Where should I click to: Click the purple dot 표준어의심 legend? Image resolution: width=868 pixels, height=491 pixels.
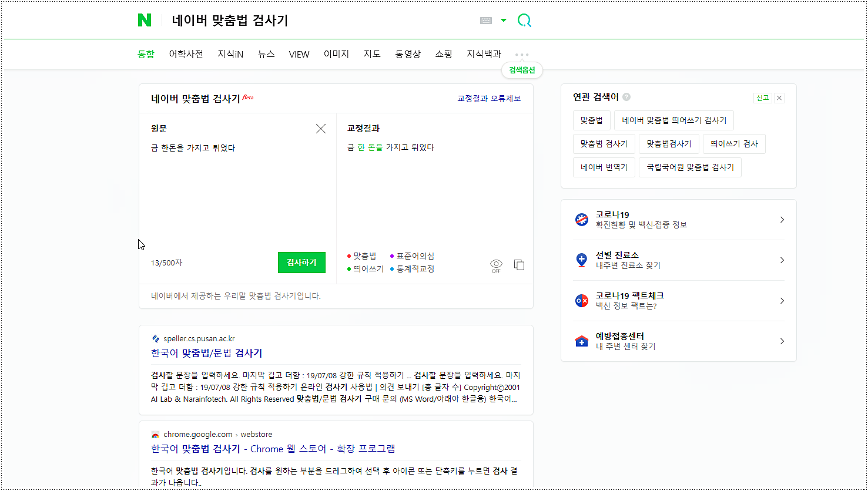412,256
